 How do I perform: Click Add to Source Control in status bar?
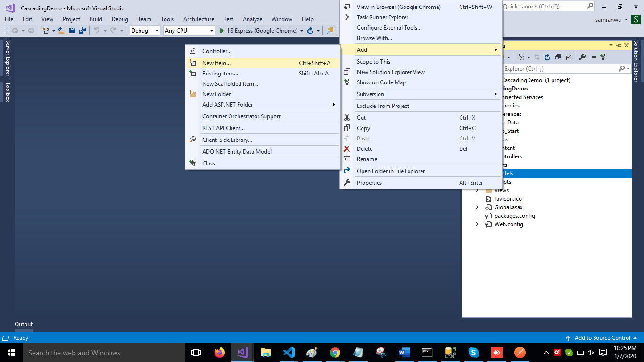(602, 338)
